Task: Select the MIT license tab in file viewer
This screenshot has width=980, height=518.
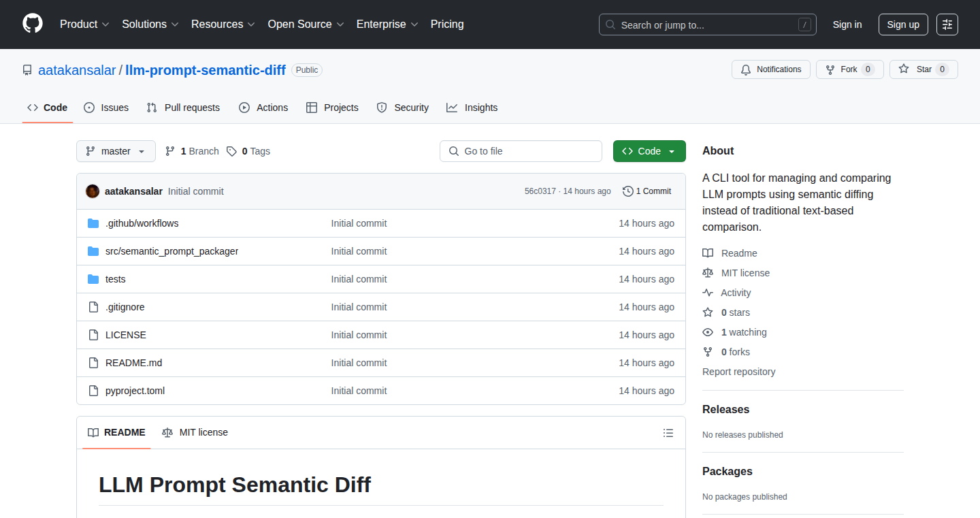Action: coord(195,433)
